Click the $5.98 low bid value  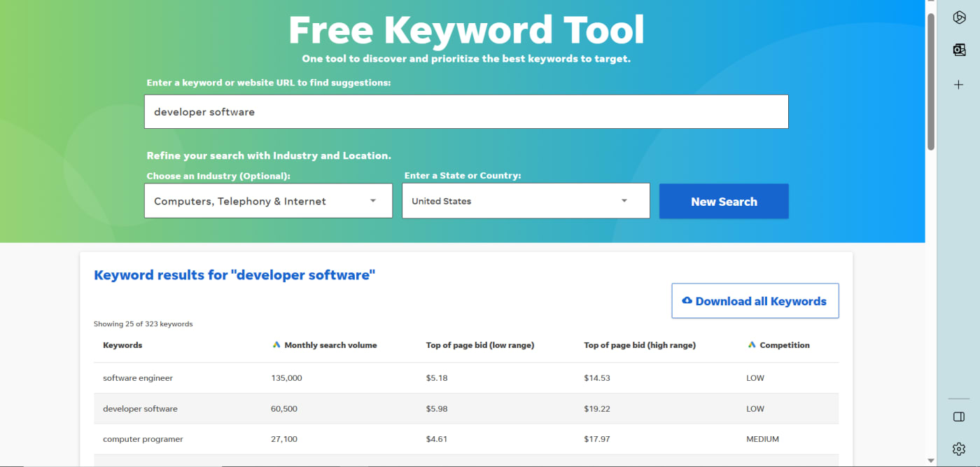pos(436,409)
